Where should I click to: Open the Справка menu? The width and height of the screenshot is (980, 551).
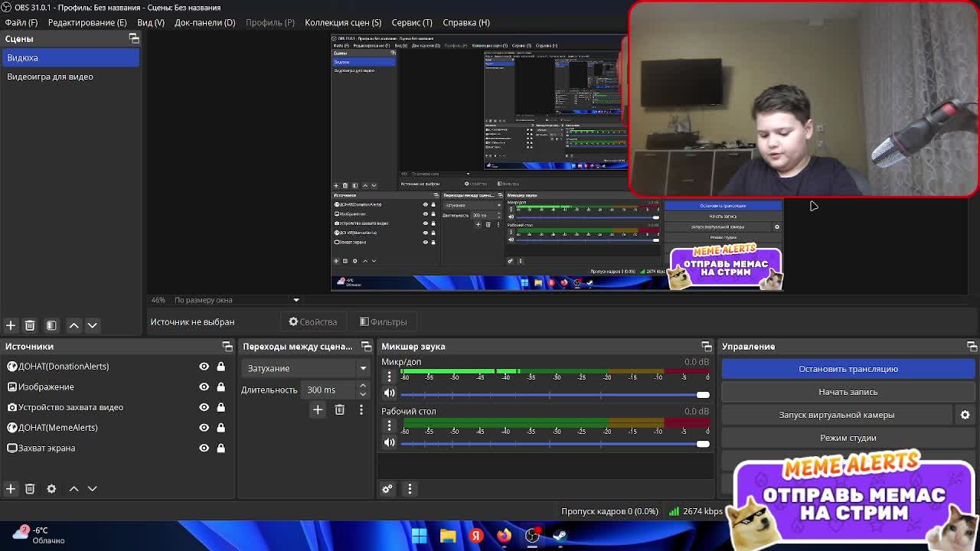[466, 22]
